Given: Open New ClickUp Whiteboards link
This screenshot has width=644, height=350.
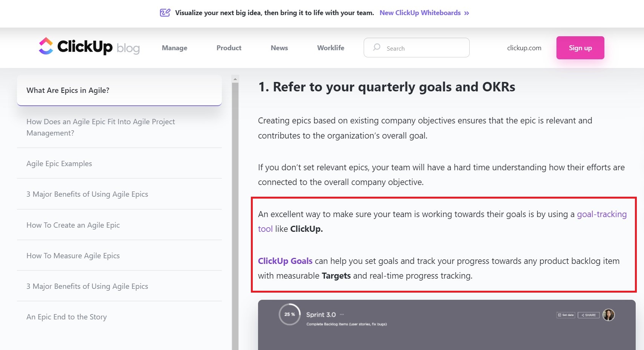Looking at the screenshot, I should [420, 13].
